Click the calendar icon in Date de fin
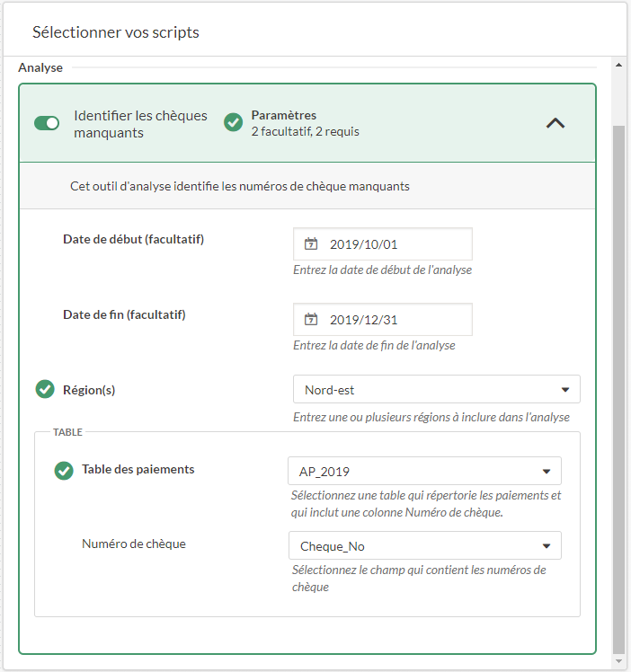The image size is (631, 672). (311, 320)
